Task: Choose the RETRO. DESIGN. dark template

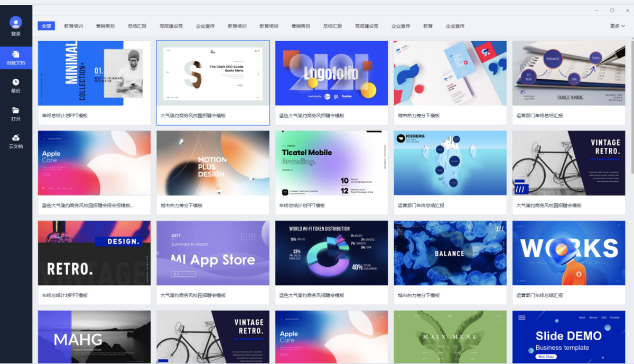Action: pos(95,253)
